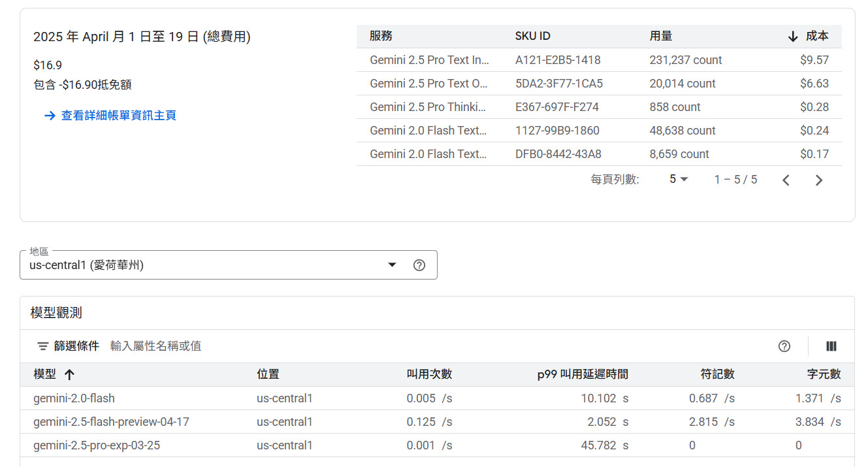Sort billing table by 服務 column
This screenshot has width=868, height=467.
tap(381, 37)
